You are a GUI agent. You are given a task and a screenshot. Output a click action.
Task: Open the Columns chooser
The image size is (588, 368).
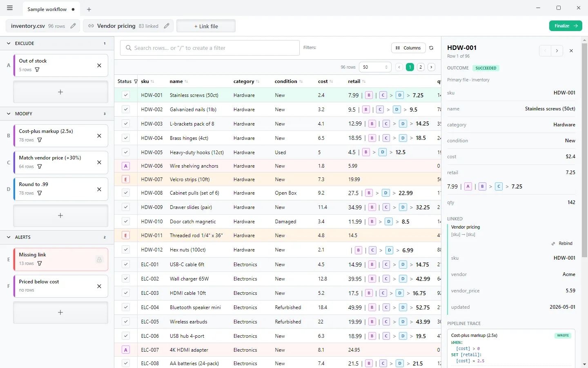click(408, 48)
